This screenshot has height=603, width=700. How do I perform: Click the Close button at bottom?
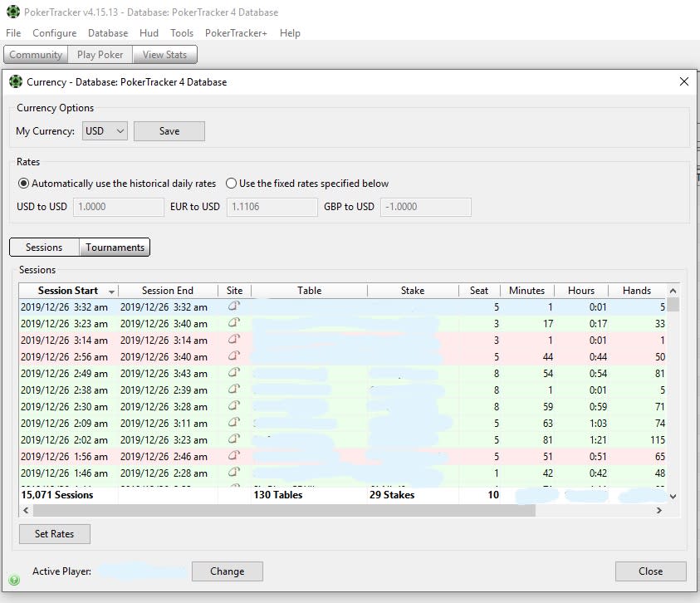(650, 571)
